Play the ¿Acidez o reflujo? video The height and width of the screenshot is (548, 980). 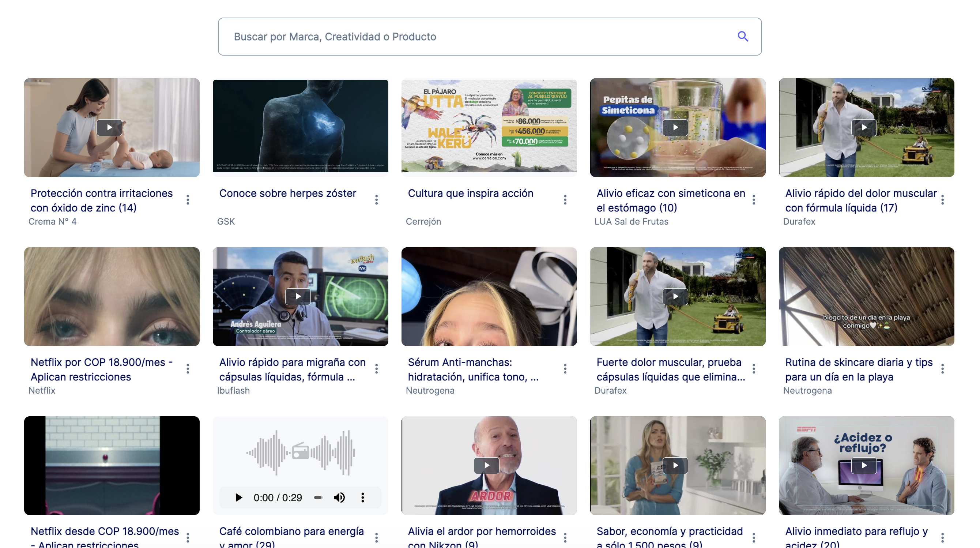pyautogui.click(x=864, y=465)
